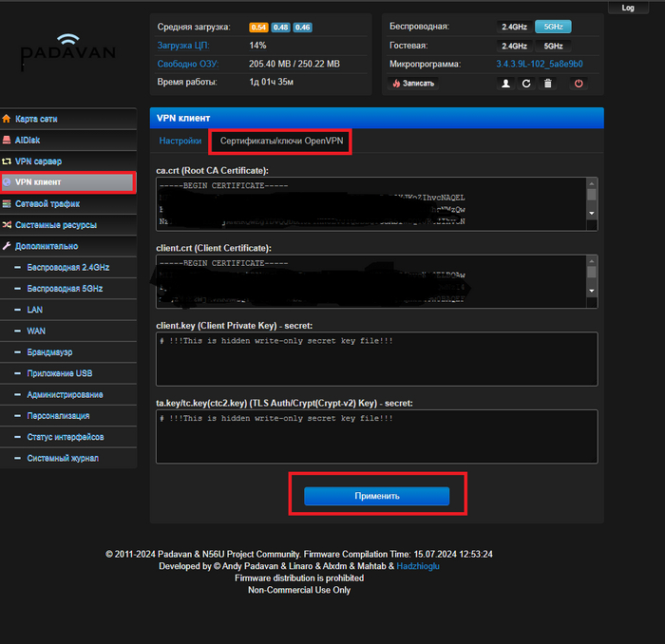Click the reboot (circular arrow) icon

point(526,84)
